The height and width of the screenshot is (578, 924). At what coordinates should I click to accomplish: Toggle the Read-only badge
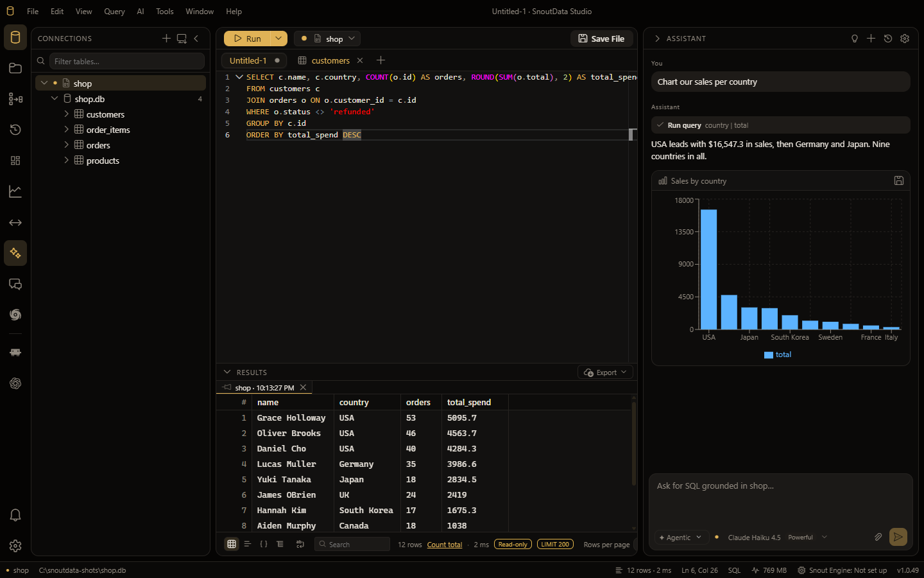(x=513, y=544)
